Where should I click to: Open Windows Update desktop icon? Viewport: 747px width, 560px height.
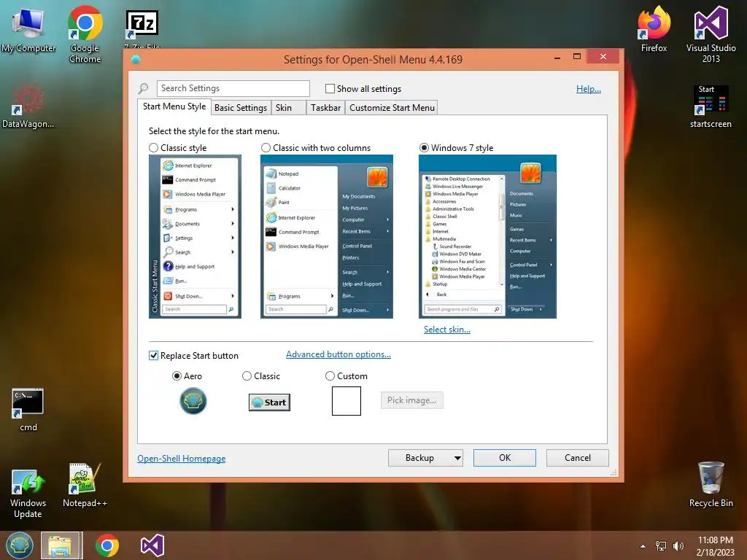coord(28,494)
